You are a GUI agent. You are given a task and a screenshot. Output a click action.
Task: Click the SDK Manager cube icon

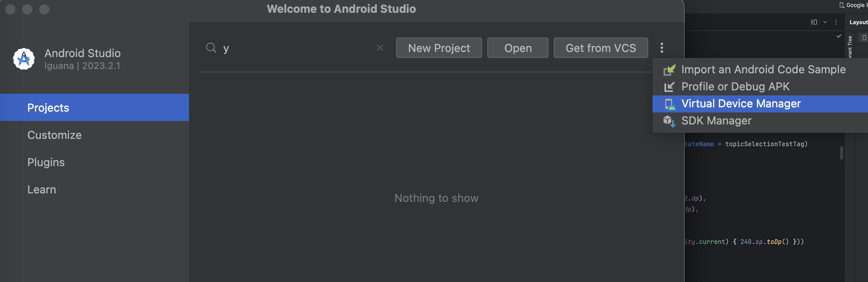[x=669, y=121]
